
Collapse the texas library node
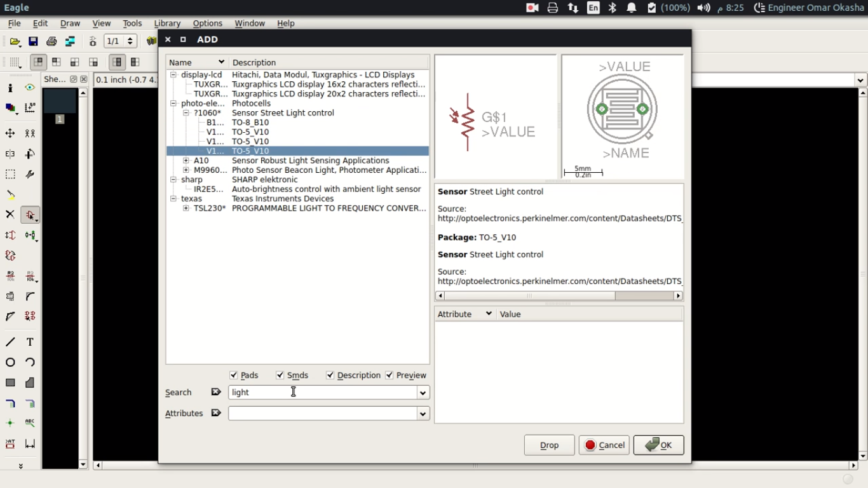click(x=173, y=198)
